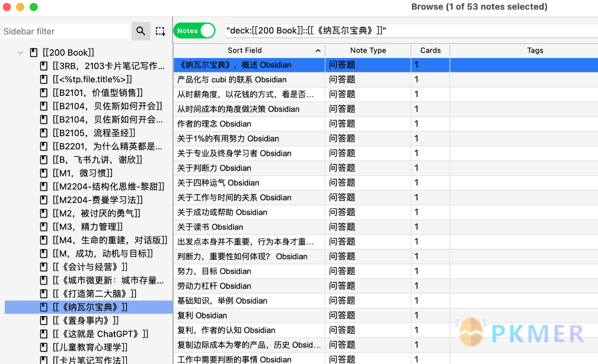Toggle the Notes/Cards switch
Image resolution: width=598 pixels, height=364 pixels.
click(x=194, y=30)
